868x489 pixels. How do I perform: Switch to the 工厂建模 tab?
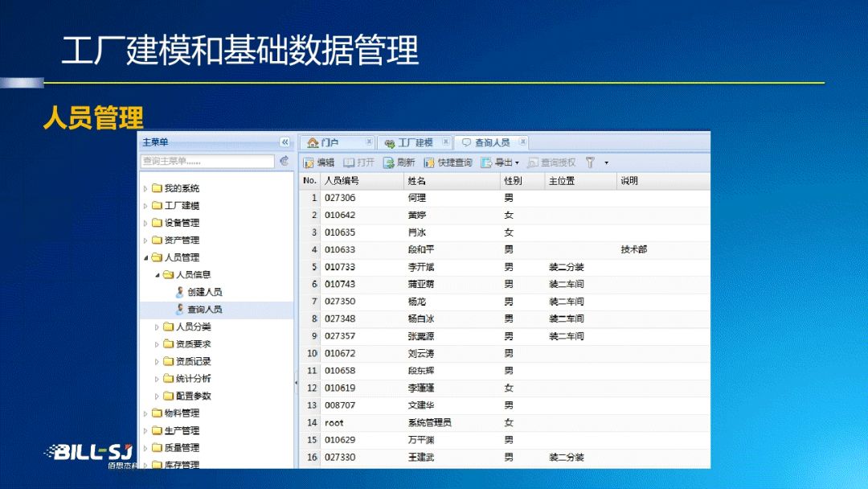tap(416, 142)
